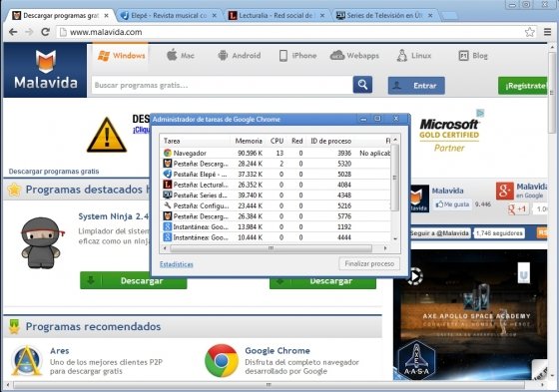Click task manager horizontal scrollbar right arrow
This screenshot has width=559, height=392.
tap(385, 247)
